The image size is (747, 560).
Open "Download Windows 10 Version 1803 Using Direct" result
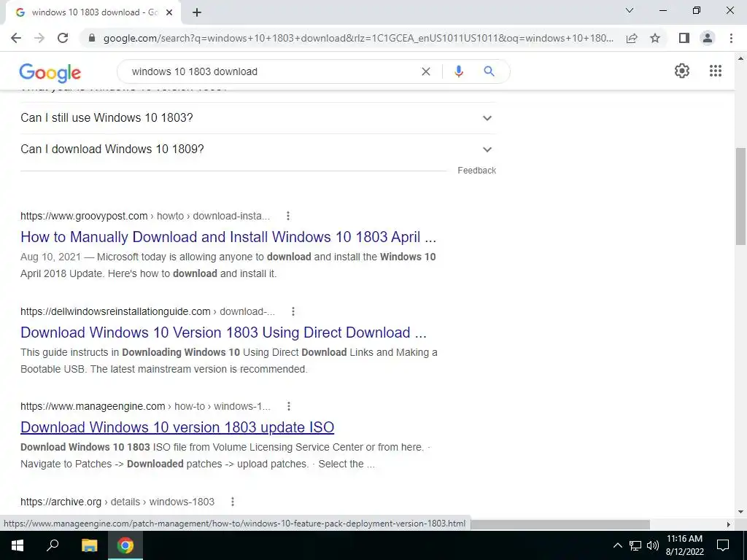click(223, 332)
